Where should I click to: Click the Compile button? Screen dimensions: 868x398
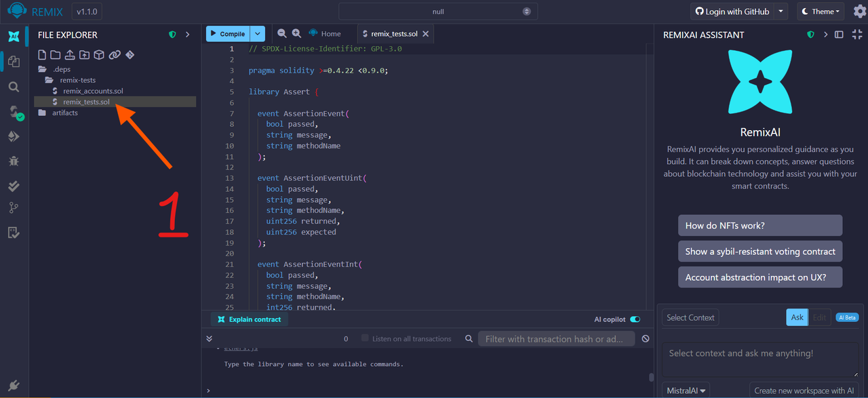click(x=228, y=33)
